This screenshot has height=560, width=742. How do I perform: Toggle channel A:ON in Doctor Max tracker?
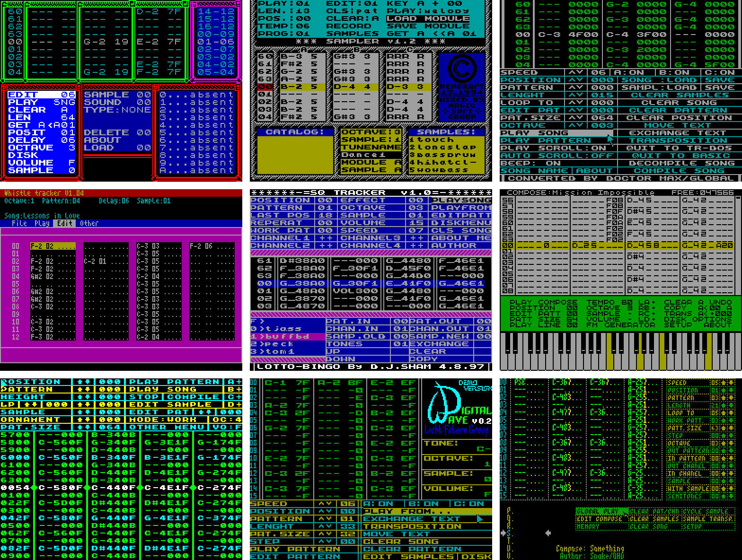click(x=628, y=72)
